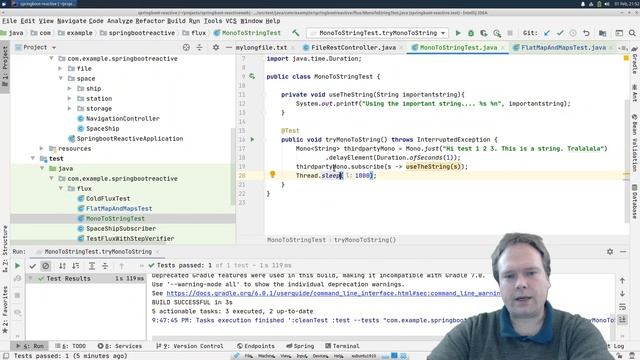The image size is (640, 360).
Task: Sort test results alphabetically
Action: tap(62, 266)
